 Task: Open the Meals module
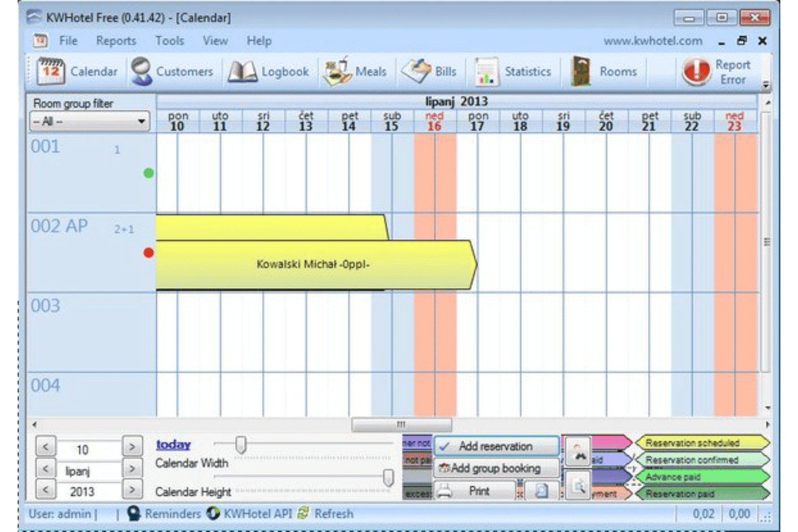click(x=355, y=71)
